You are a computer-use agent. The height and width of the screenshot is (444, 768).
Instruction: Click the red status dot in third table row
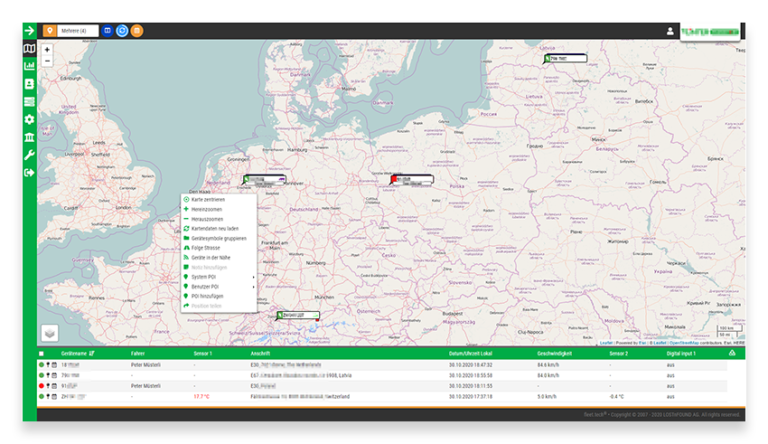41,385
